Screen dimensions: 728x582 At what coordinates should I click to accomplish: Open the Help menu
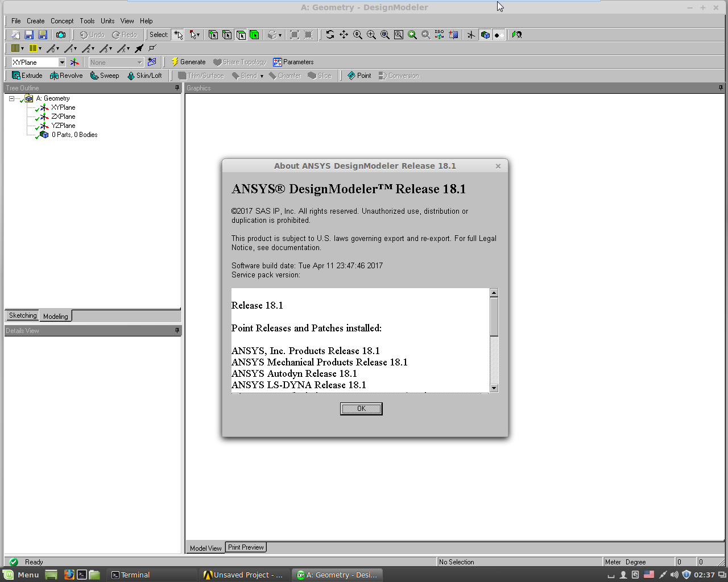pos(146,21)
